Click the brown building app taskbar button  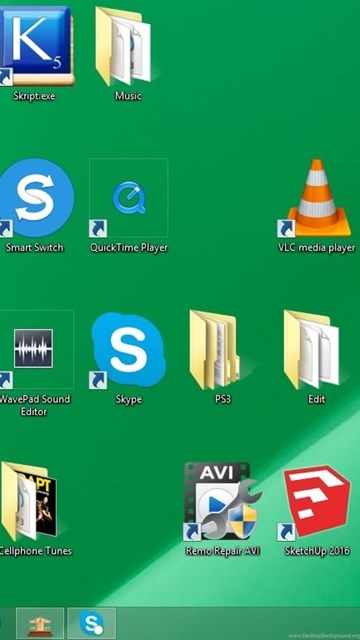[x=40, y=623]
